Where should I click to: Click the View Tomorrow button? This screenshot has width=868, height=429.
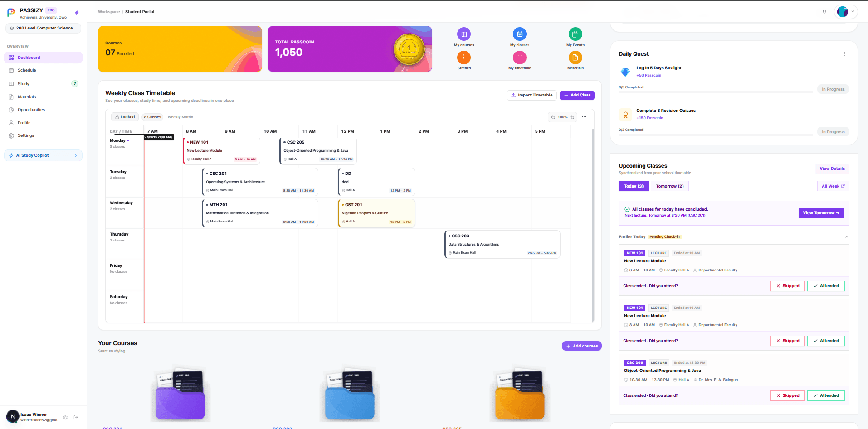(821, 213)
